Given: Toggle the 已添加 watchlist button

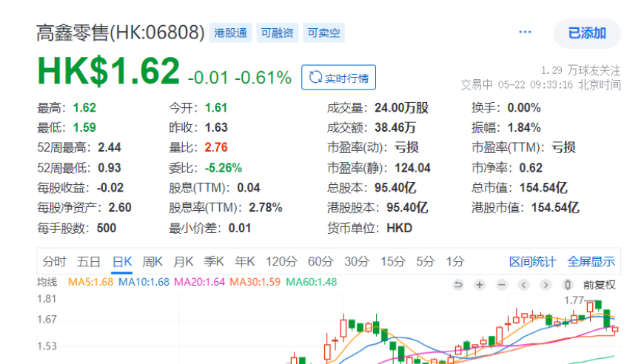Looking at the screenshot, I should coord(587,33).
